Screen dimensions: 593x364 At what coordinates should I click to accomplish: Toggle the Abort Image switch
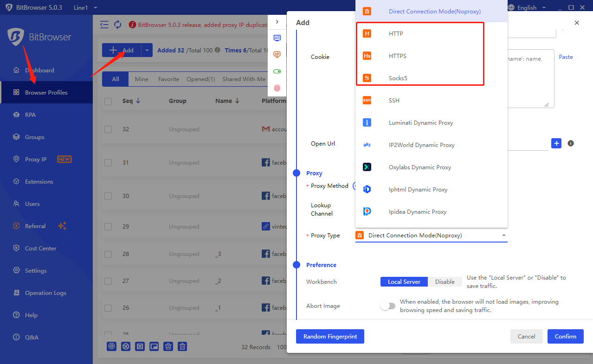coord(387,306)
